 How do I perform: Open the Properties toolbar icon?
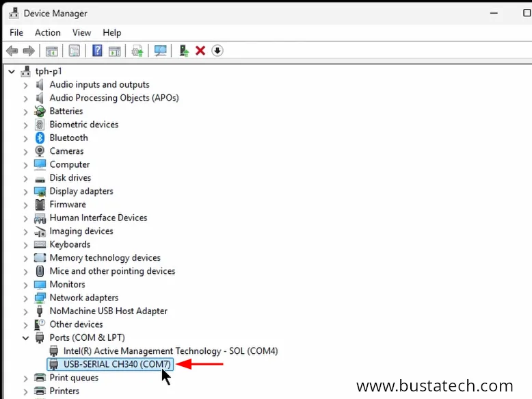[75, 51]
